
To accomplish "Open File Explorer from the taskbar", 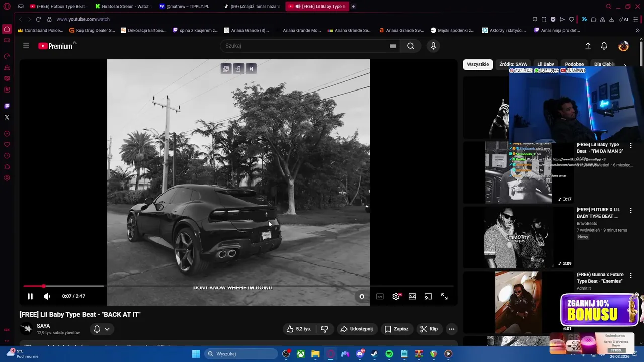I will (315, 354).
